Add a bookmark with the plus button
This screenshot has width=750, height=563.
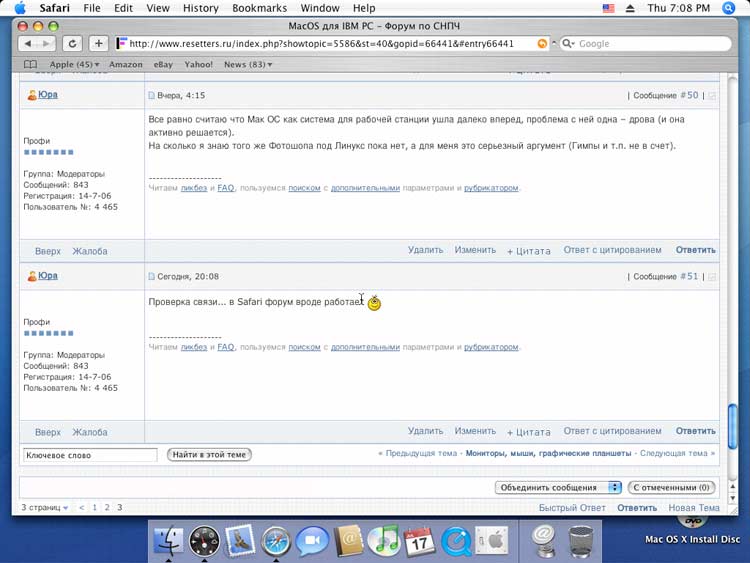point(99,44)
